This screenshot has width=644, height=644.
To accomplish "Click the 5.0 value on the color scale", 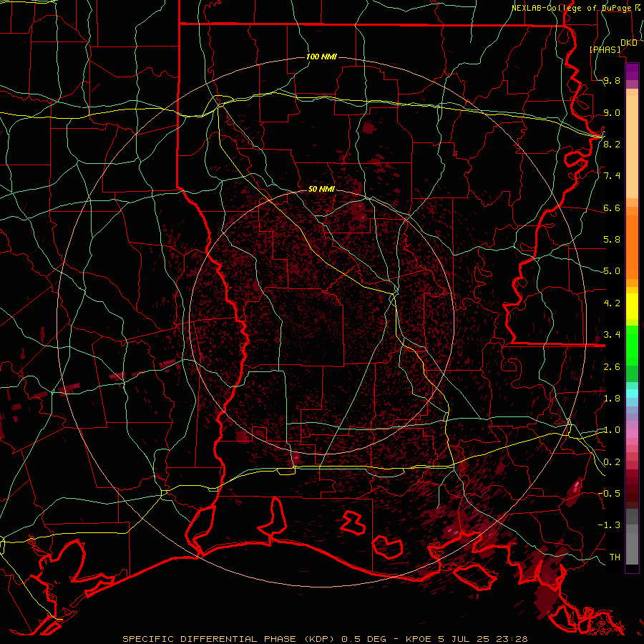I will [x=612, y=271].
